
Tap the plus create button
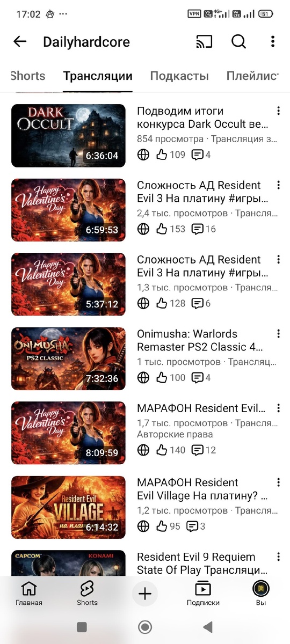[145, 594]
